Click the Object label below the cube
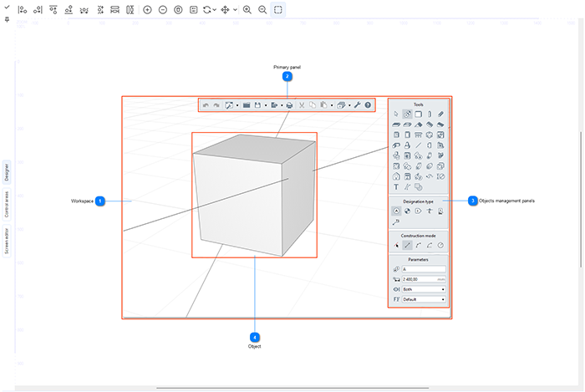The height and width of the screenshot is (392, 585). point(254,347)
